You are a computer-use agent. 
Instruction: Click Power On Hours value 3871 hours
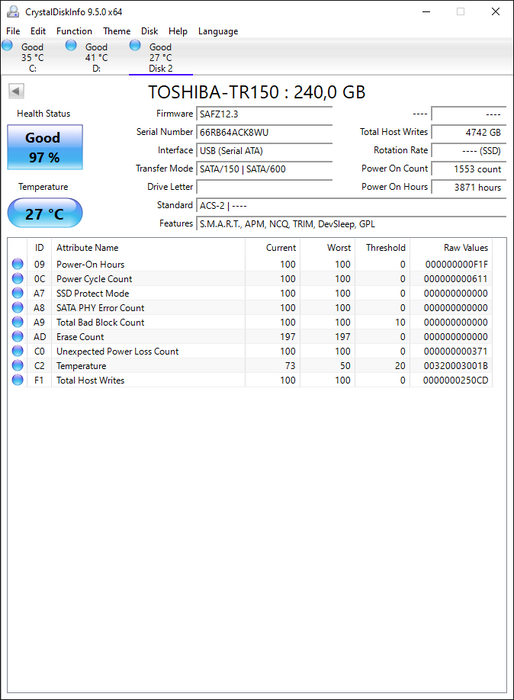pos(468,187)
